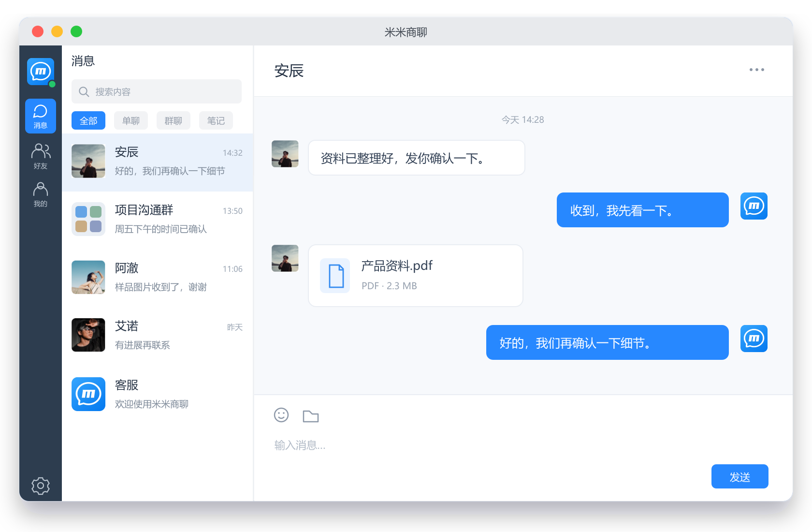
Task: Click the folder attach-file icon
Action: click(x=311, y=416)
